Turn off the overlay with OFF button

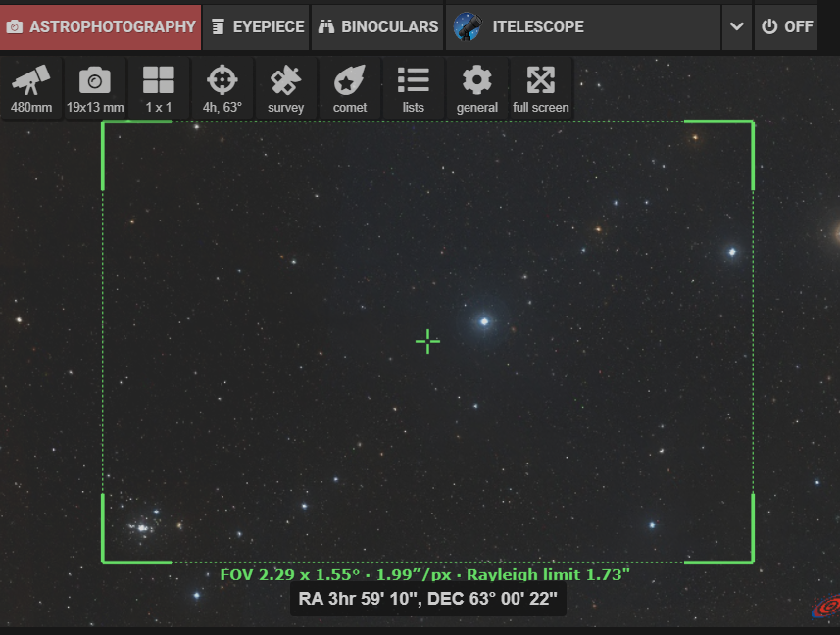point(786,26)
